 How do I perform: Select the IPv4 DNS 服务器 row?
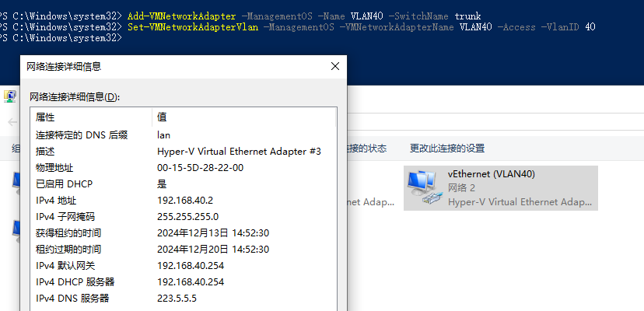tap(184, 299)
